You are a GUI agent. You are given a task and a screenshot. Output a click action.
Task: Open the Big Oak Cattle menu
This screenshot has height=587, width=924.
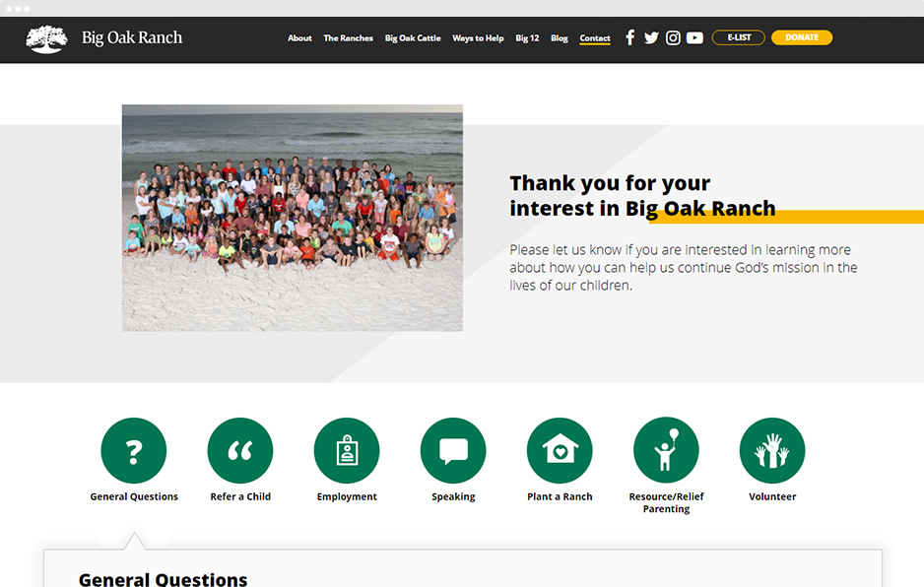[413, 37]
